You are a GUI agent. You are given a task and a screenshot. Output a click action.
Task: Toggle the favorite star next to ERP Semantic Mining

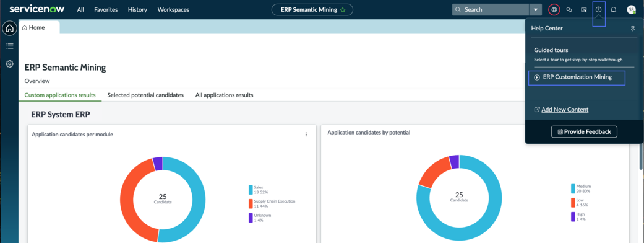(343, 9)
